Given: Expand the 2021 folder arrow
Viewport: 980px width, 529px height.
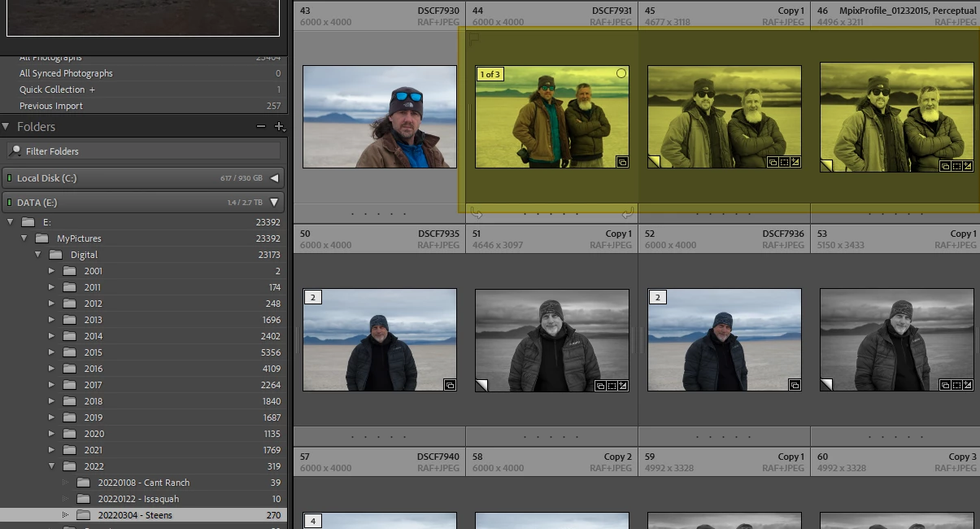Looking at the screenshot, I should tap(52, 450).
